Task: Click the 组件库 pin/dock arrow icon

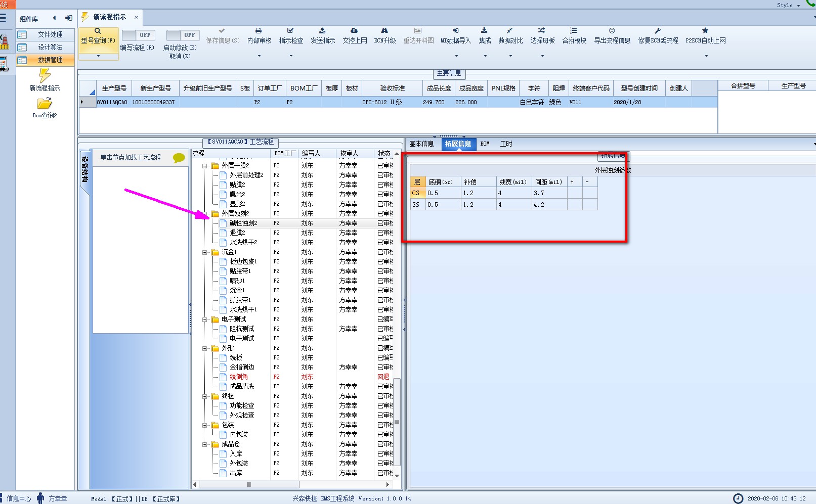Action: tap(68, 18)
